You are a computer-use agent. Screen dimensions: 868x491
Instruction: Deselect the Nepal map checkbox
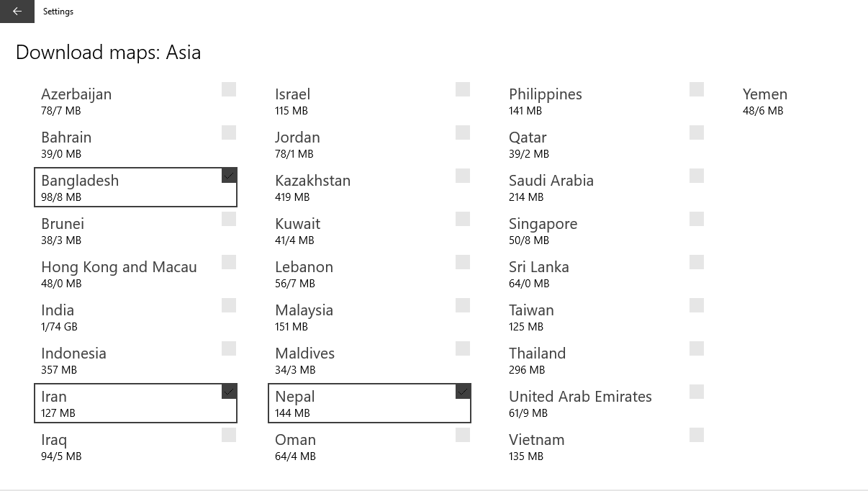(463, 392)
